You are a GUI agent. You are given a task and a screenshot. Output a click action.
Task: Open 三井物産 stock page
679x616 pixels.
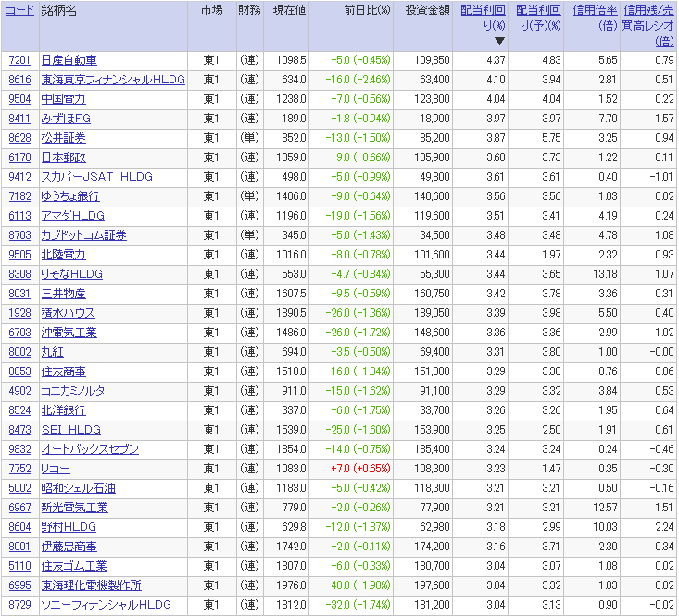[x=63, y=294]
